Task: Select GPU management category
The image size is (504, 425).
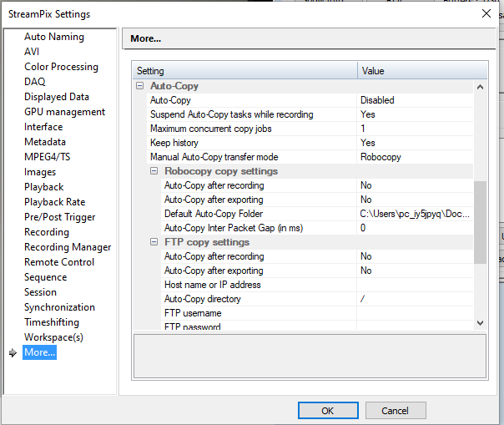Action: tap(64, 112)
